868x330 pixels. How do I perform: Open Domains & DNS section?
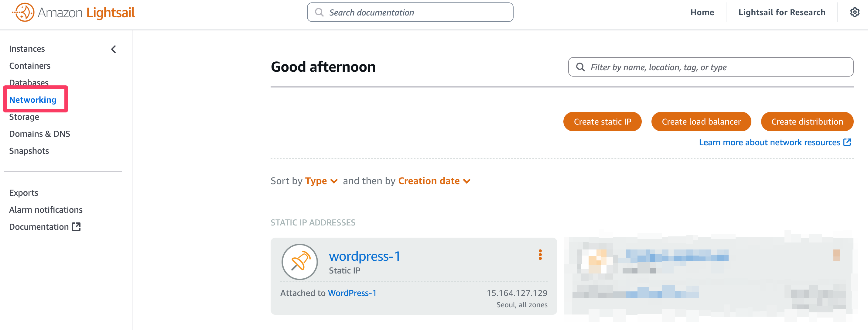click(x=39, y=134)
